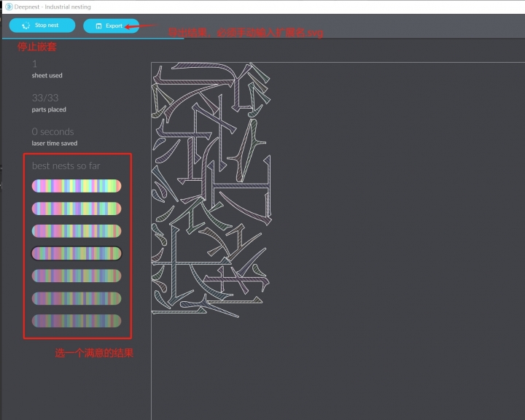Click the 'best nests so far' heading
Viewport: 525px width, 420px height.
coord(66,166)
